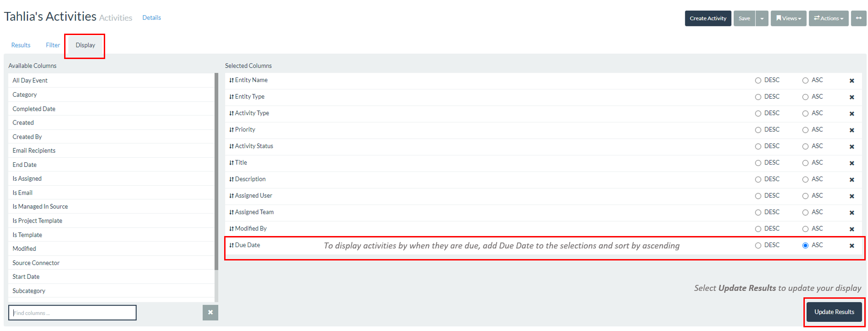Viewport: 868px width, 331px height.
Task: Open the Save options caret dropdown
Action: tap(762, 18)
